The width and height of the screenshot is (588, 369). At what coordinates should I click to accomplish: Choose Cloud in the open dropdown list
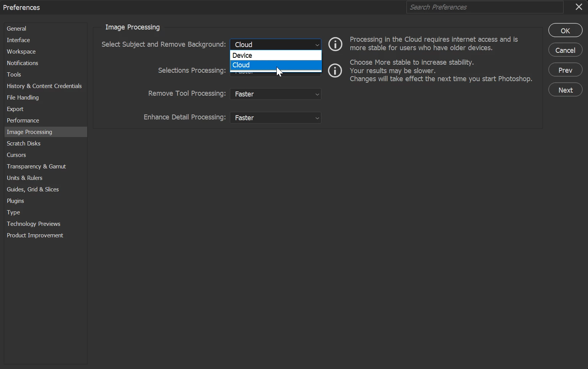coord(276,65)
